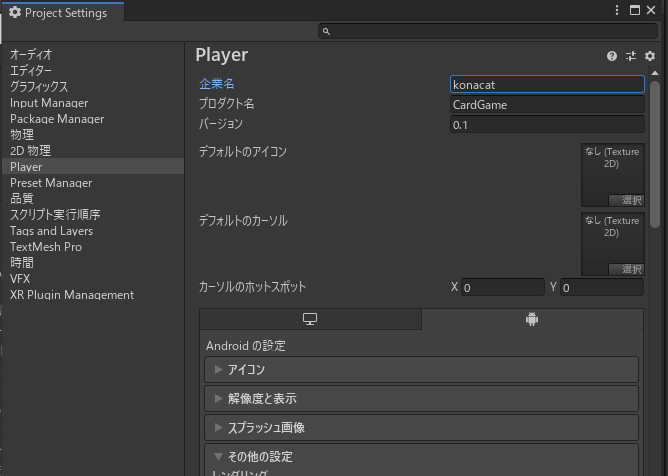Select スクリプト実行順序 settings category

click(x=93, y=214)
